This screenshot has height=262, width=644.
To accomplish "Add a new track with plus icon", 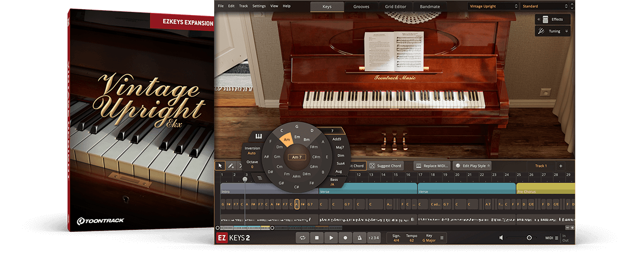I will tap(561, 166).
